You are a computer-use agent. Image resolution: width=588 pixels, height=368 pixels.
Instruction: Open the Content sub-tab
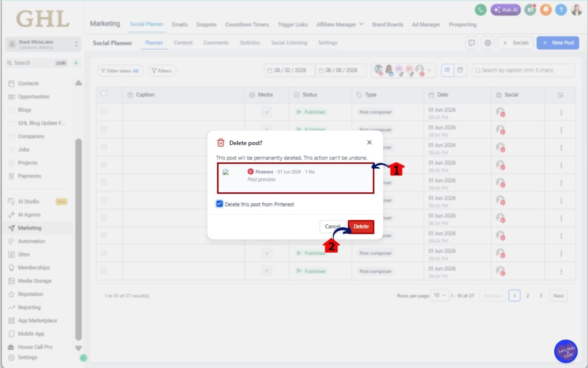[x=183, y=43]
